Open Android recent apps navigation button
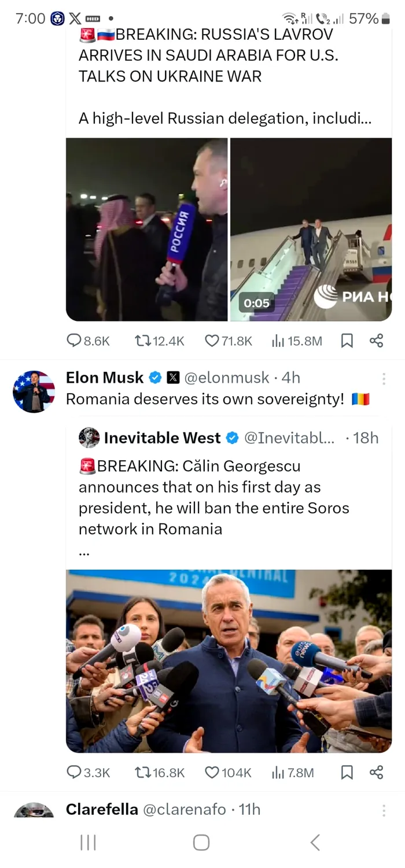The image size is (405, 868). point(88,843)
